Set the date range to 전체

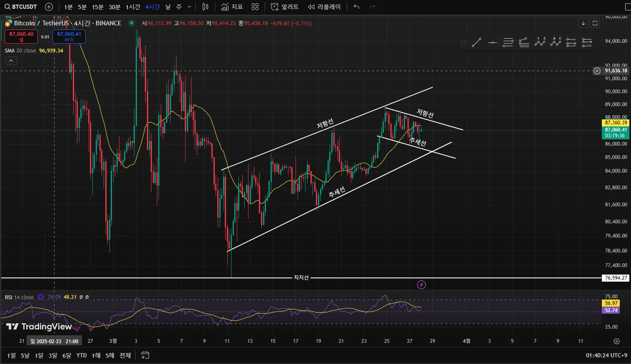pyautogui.click(x=125, y=355)
